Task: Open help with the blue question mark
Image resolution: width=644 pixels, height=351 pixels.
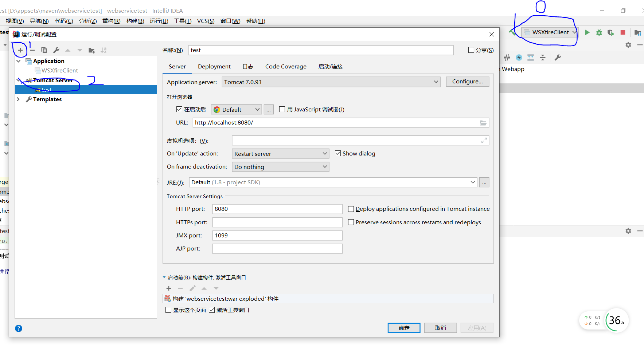Action: click(x=19, y=328)
